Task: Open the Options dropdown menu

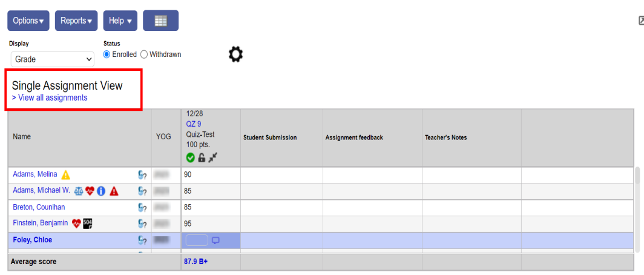Action: point(28,21)
